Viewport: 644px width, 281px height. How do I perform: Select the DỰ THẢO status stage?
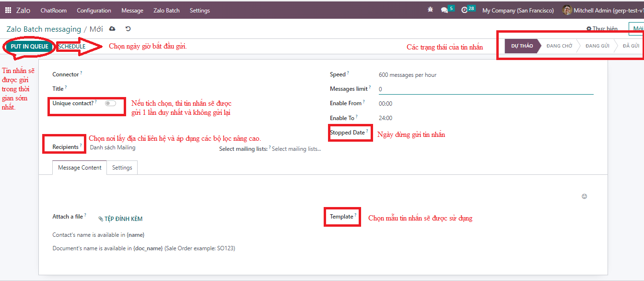[x=522, y=46]
